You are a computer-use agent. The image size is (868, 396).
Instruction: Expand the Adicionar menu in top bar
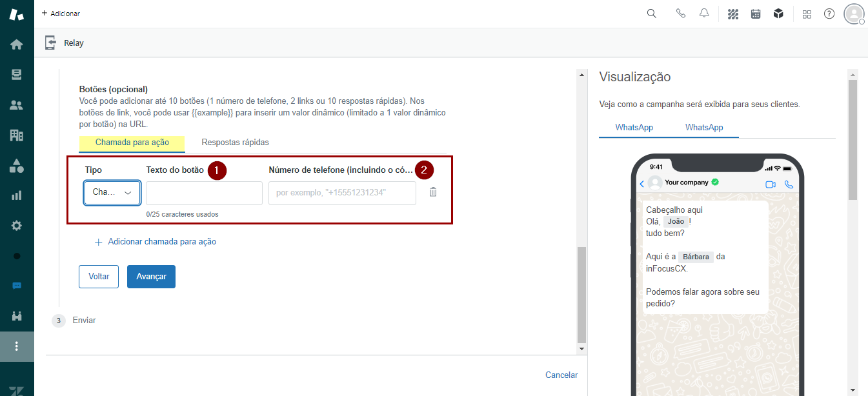click(x=61, y=14)
